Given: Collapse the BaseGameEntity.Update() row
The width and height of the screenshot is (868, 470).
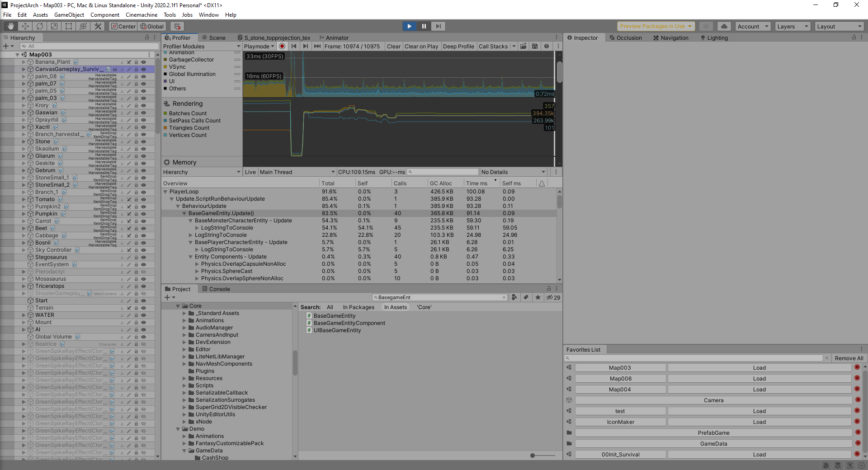Looking at the screenshot, I should (184, 213).
